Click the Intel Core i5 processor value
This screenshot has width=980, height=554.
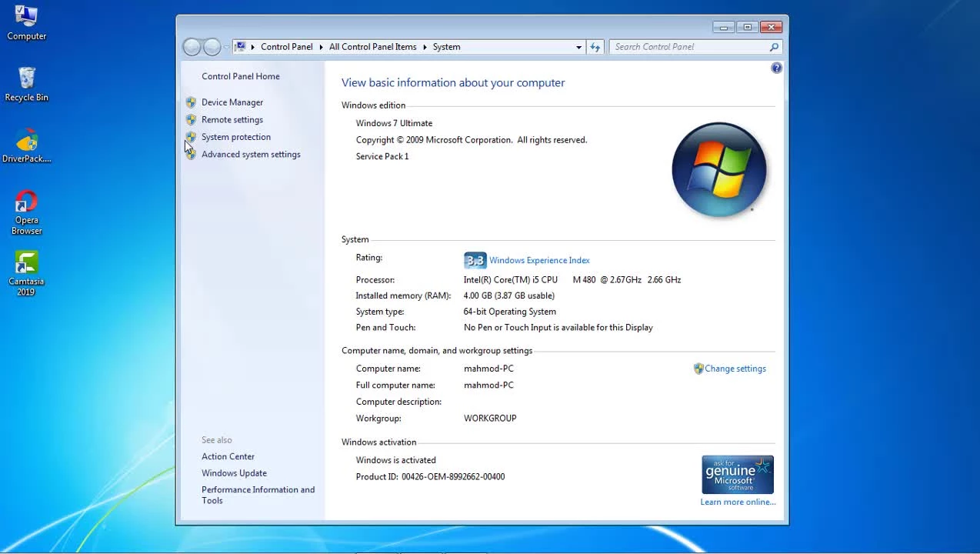click(x=572, y=280)
